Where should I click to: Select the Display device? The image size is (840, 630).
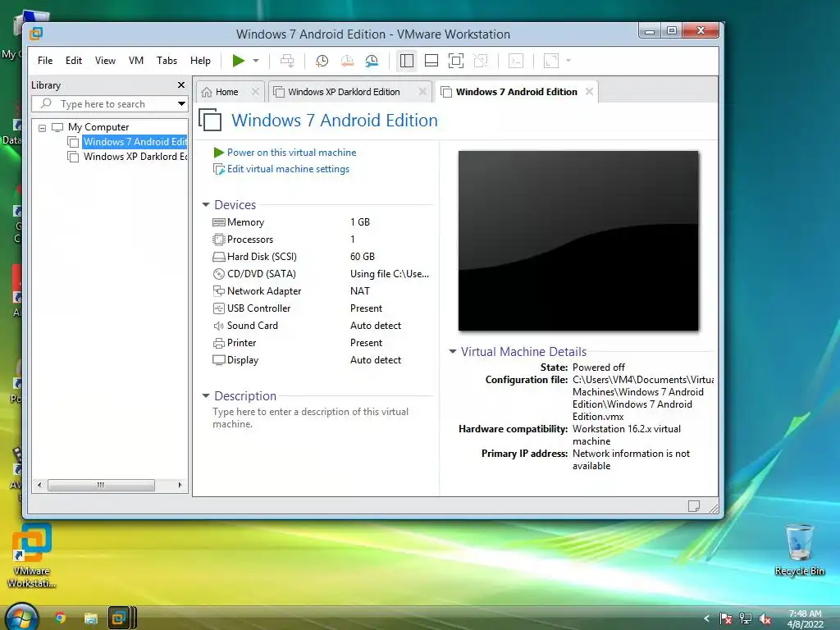[x=321, y=360]
